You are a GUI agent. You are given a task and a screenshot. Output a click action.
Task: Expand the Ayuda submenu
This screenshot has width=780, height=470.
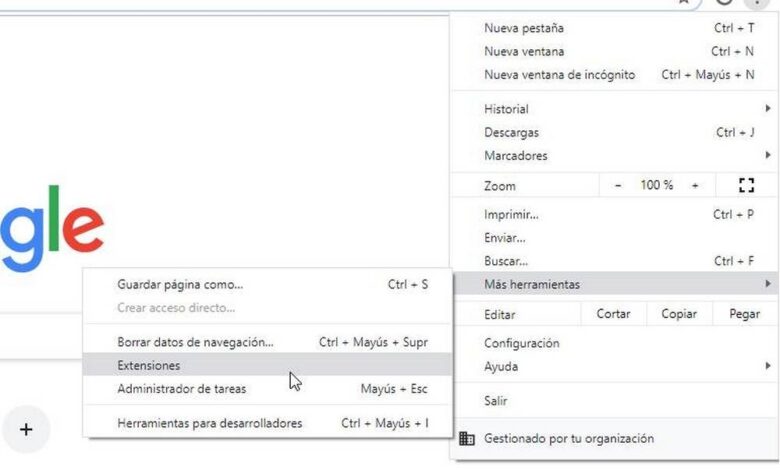point(615,367)
